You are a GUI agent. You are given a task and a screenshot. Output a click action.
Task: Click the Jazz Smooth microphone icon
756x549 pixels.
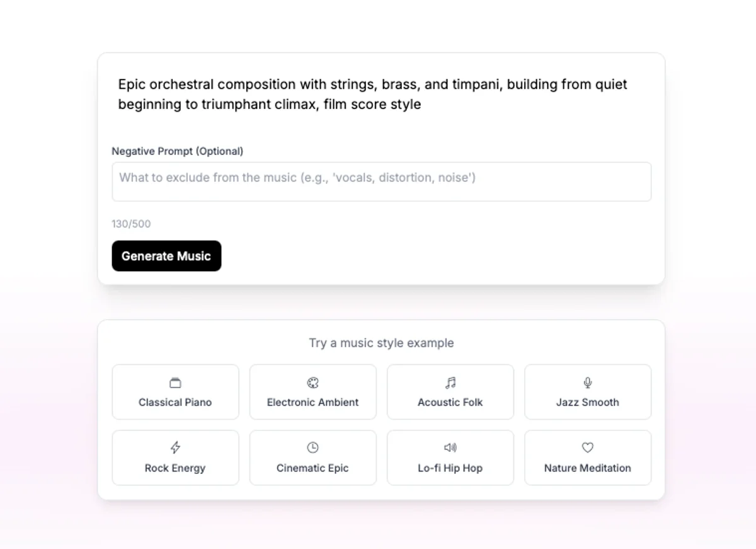click(588, 383)
